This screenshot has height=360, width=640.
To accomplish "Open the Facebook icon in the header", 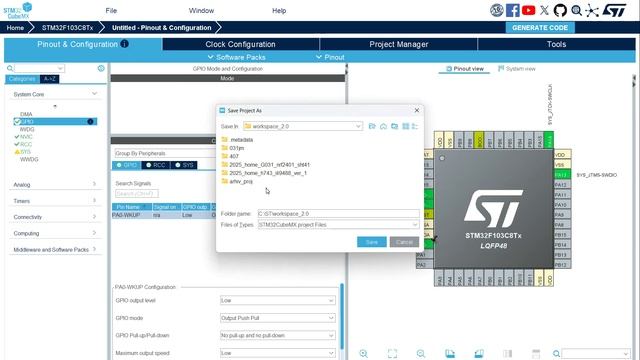I will [x=513, y=10].
